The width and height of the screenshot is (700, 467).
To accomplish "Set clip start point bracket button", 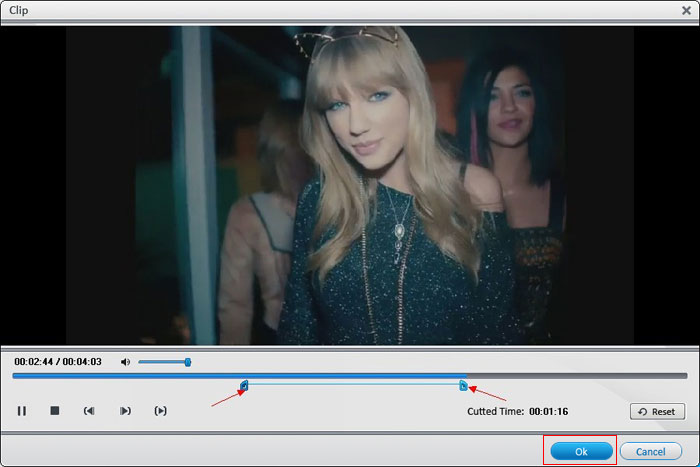I will pos(89,411).
